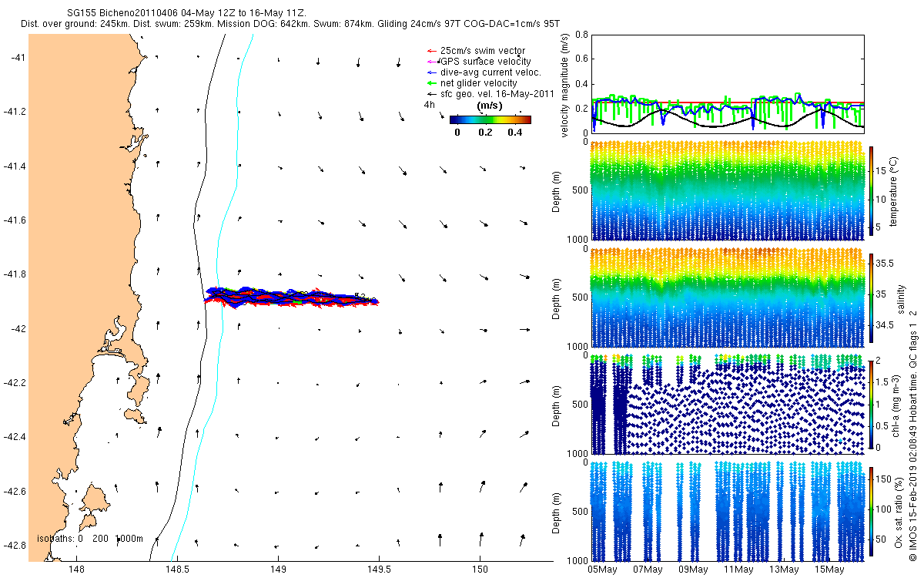Click the '09May' date tick

click(x=693, y=570)
